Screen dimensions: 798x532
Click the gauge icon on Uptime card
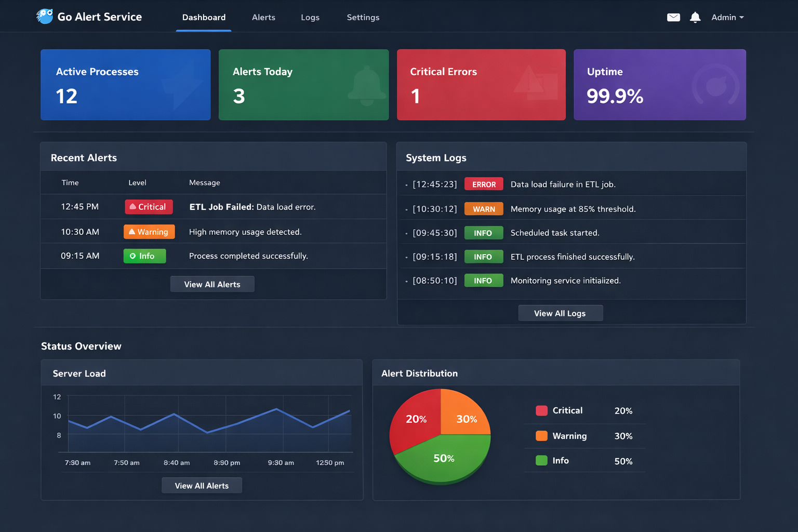click(x=715, y=85)
